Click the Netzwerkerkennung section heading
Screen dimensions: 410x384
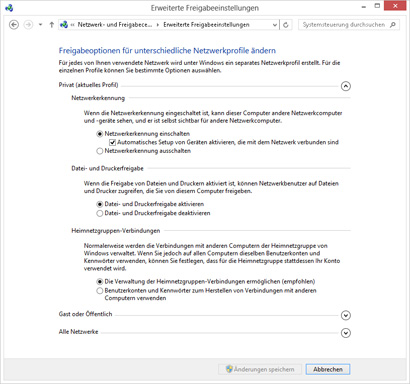(x=98, y=98)
